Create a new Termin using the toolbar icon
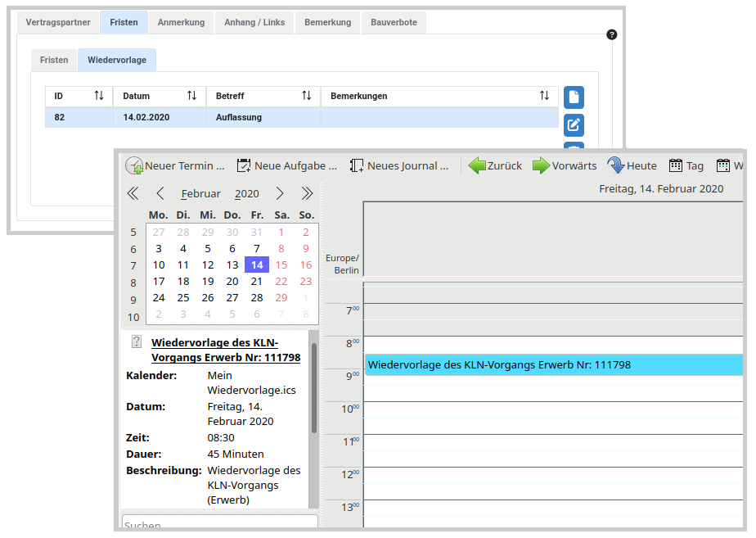This screenshot has height=538, width=756. point(133,165)
